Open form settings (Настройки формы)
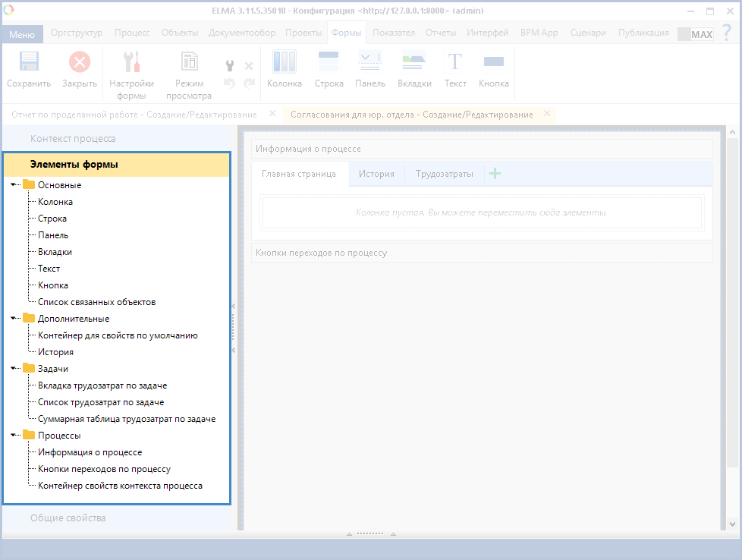742x560 pixels. tap(131, 62)
